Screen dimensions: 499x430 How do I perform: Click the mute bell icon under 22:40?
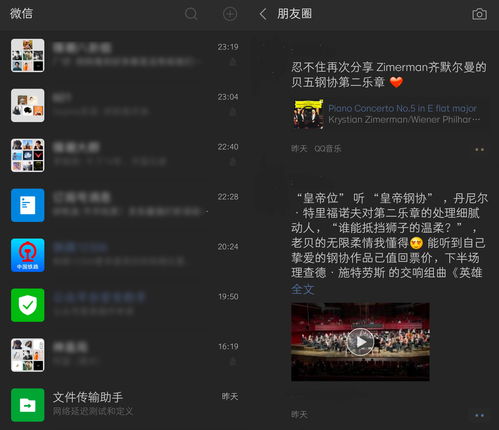[x=233, y=162]
